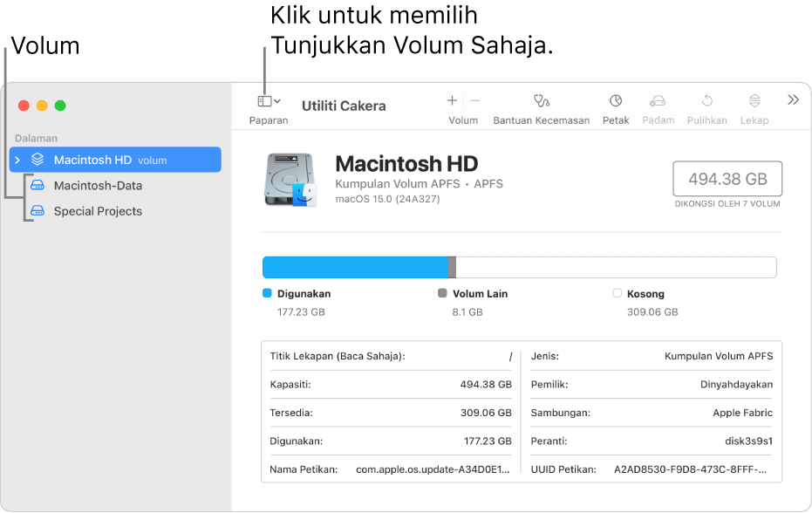This screenshot has height=513, width=812.
Task: Click the white Kosong legend swatch
Action: [617, 293]
